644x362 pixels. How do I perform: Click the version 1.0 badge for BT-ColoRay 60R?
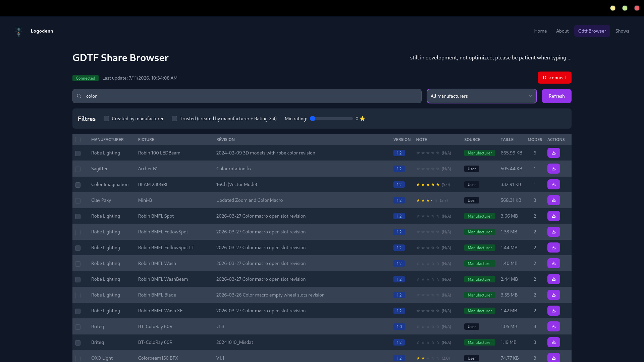coord(399,327)
